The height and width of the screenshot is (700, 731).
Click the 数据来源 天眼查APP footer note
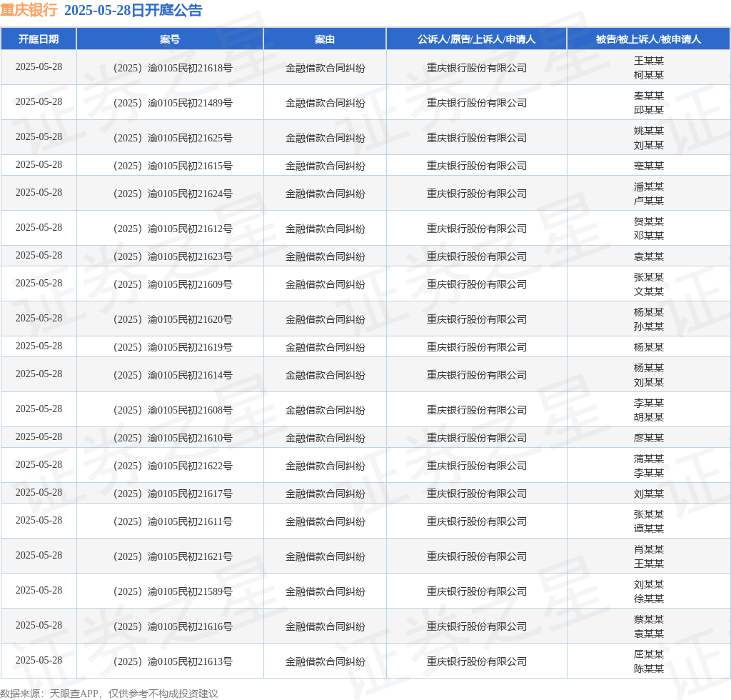[x=109, y=694]
